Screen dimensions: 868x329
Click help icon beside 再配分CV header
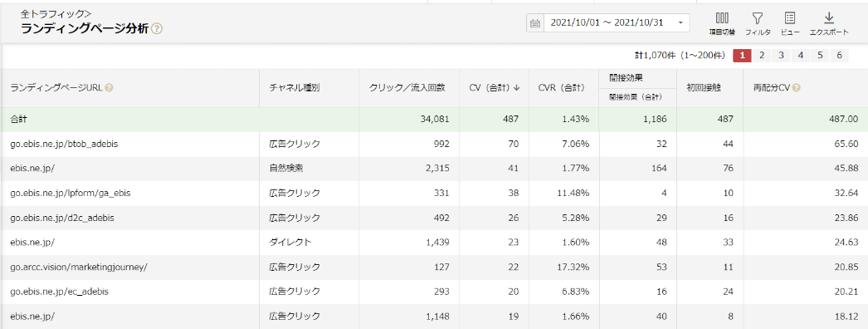click(x=796, y=87)
